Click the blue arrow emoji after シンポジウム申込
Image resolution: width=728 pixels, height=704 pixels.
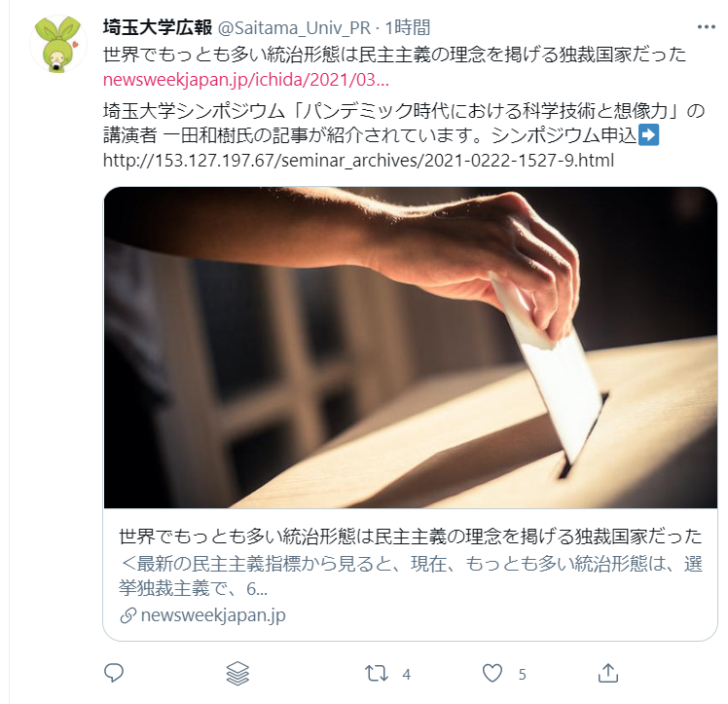(648, 135)
